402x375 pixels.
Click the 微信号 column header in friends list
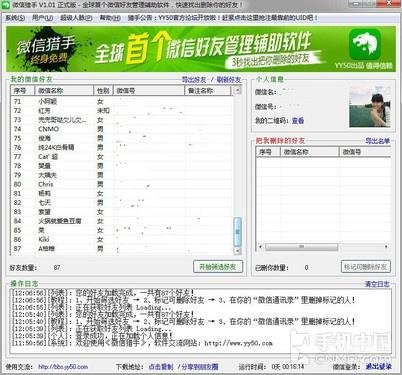[x=149, y=90]
